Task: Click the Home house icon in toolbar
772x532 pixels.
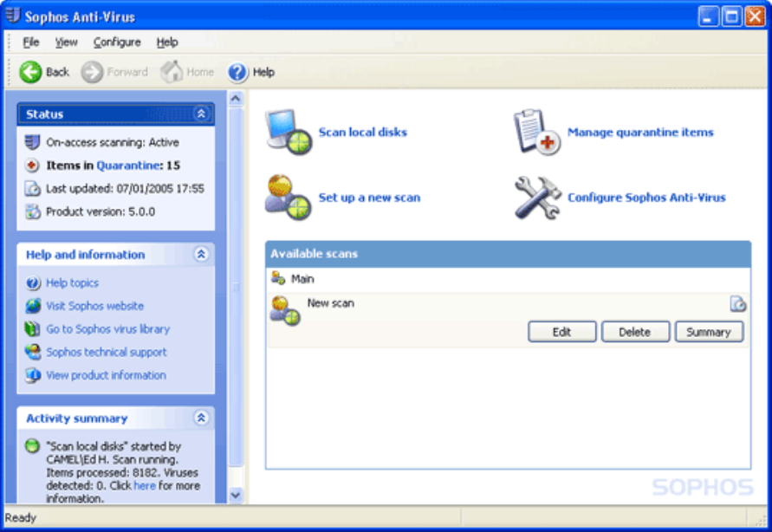Action: point(172,72)
